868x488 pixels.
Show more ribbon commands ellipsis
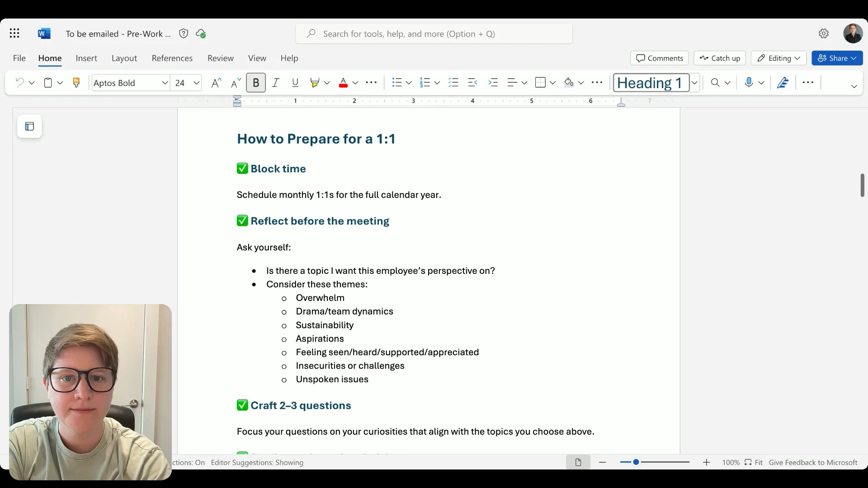pos(808,83)
